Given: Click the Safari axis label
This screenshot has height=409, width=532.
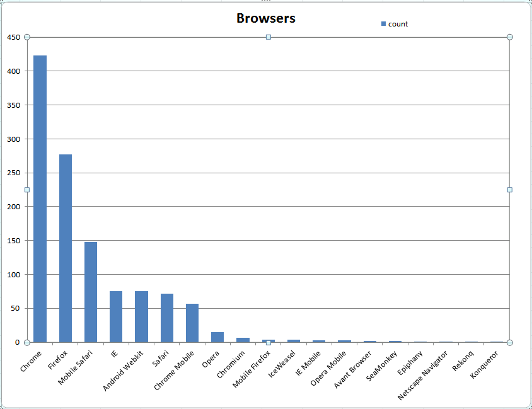Looking at the screenshot, I should point(161,359).
